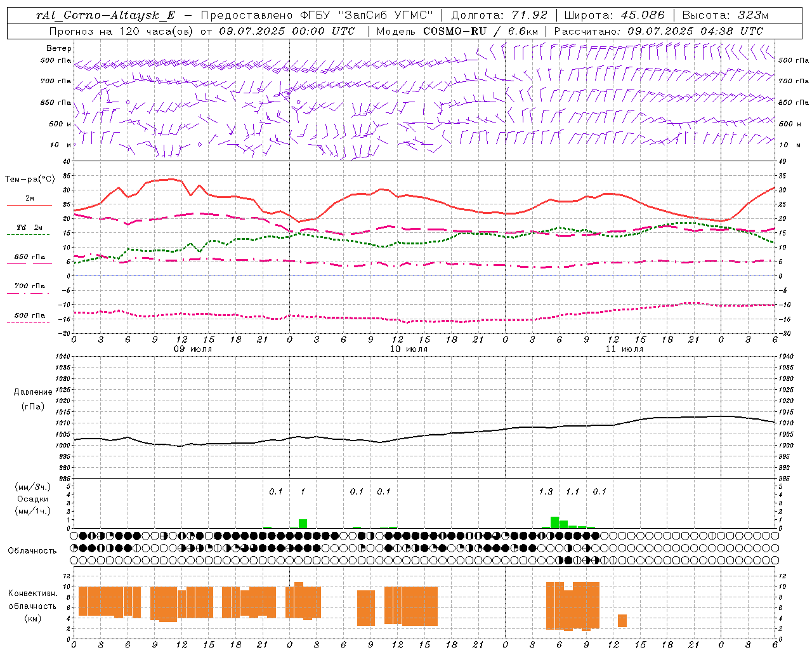Select the text Предоставлено ФГБУ "ЗапСиб УГМС"

point(317,15)
